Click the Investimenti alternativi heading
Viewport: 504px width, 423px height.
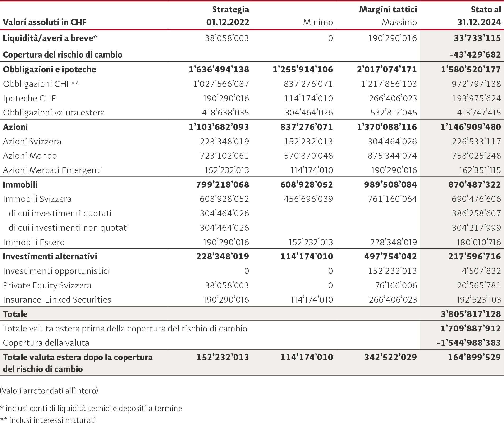point(50,256)
